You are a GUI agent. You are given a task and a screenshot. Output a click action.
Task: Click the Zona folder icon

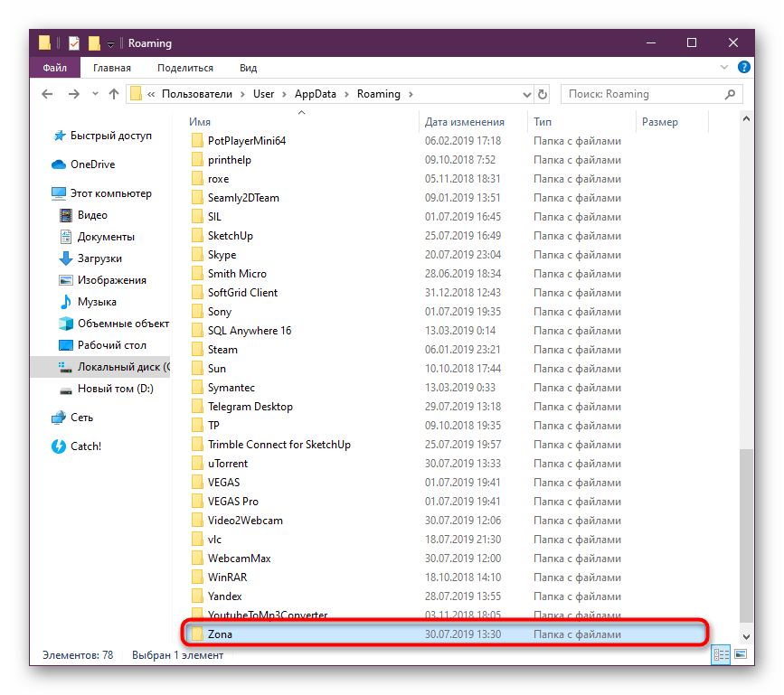(197, 634)
